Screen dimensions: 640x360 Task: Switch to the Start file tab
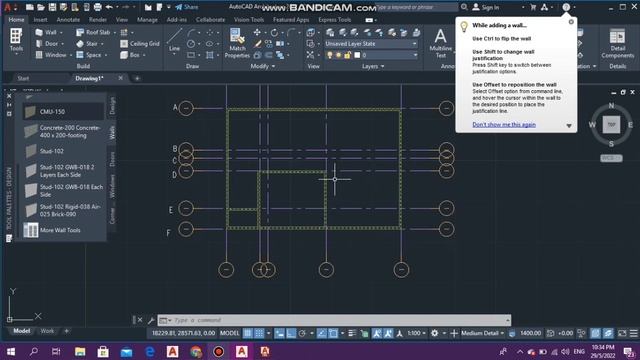pyautogui.click(x=23, y=78)
